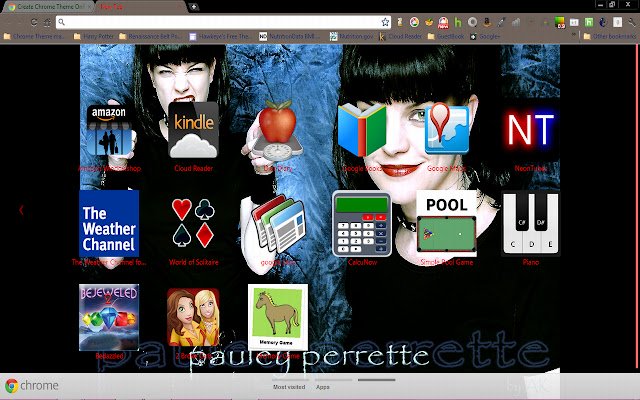The image size is (640, 400).
Task: Launch the Simple Pool Game app
Action: pyautogui.click(x=447, y=224)
